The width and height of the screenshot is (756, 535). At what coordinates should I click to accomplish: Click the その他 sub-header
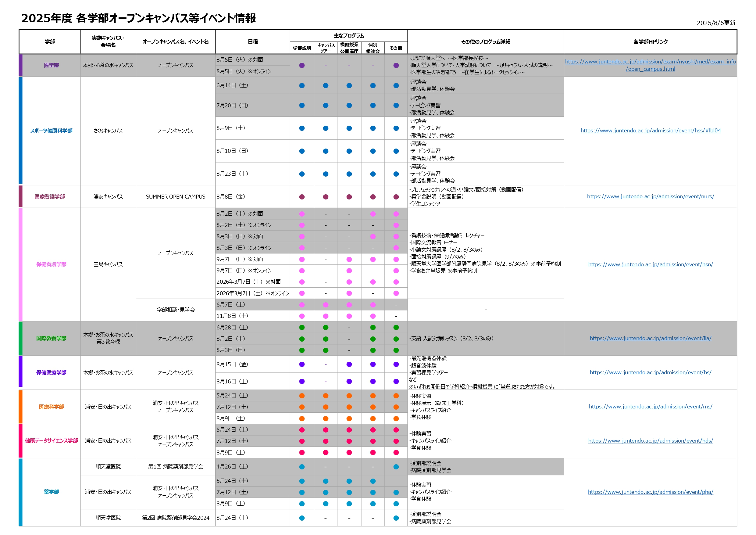(396, 48)
